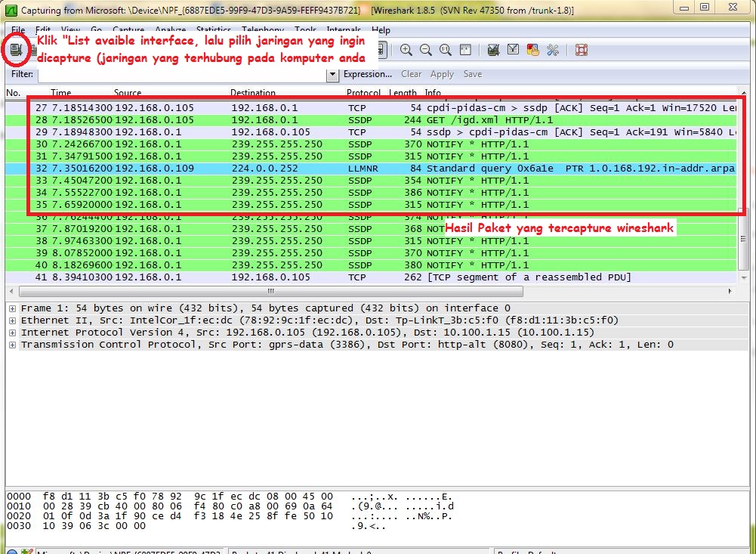
Task: Zoom out packet text size
Action: (426, 50)
